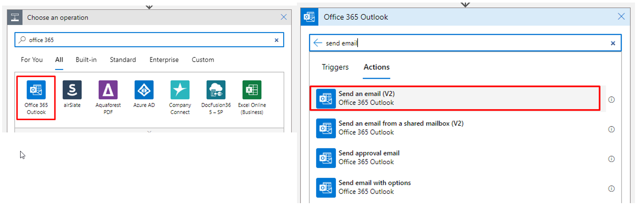The height and width of the screenshot is (210, 644).
Task: Go back using the search box arrow
Action: tap(318, 43)
